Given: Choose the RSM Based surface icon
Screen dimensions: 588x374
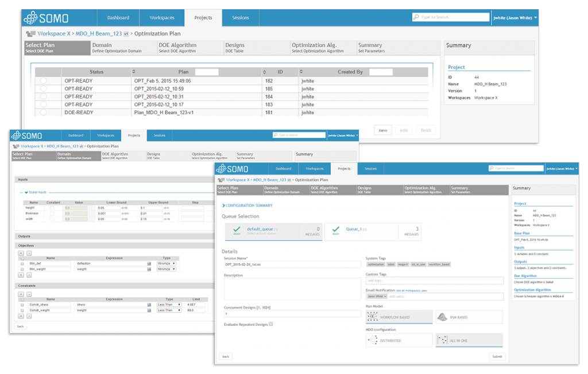Looking at the screenshot, I should point(443,317).
